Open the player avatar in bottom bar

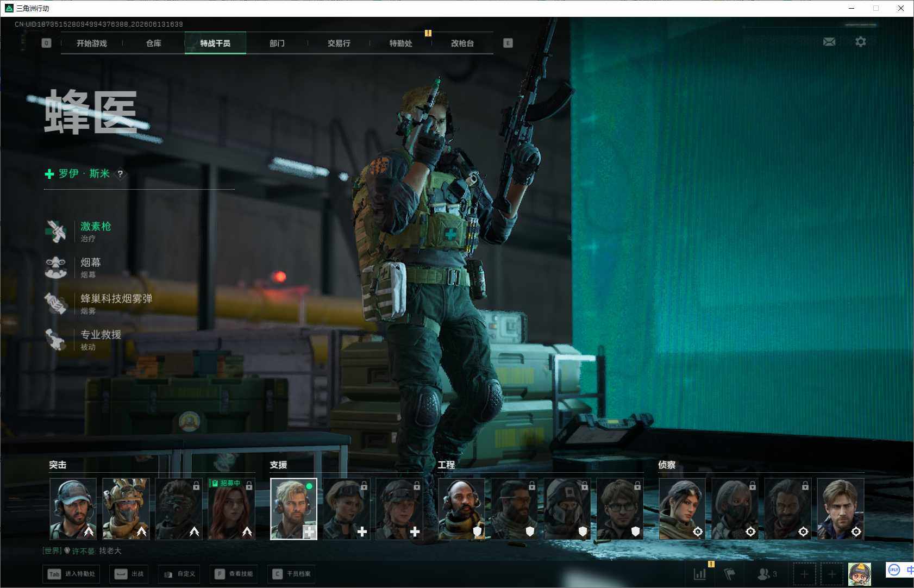tap(860, 574)
